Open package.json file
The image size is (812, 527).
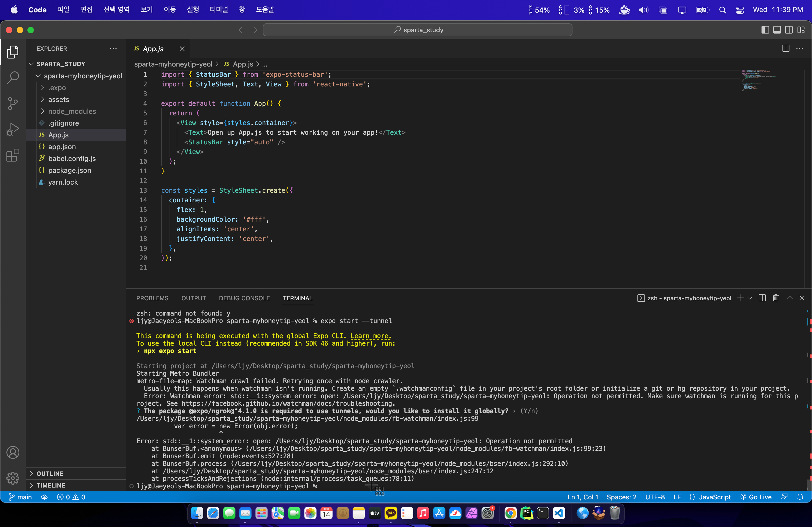[x=75, y=170]
